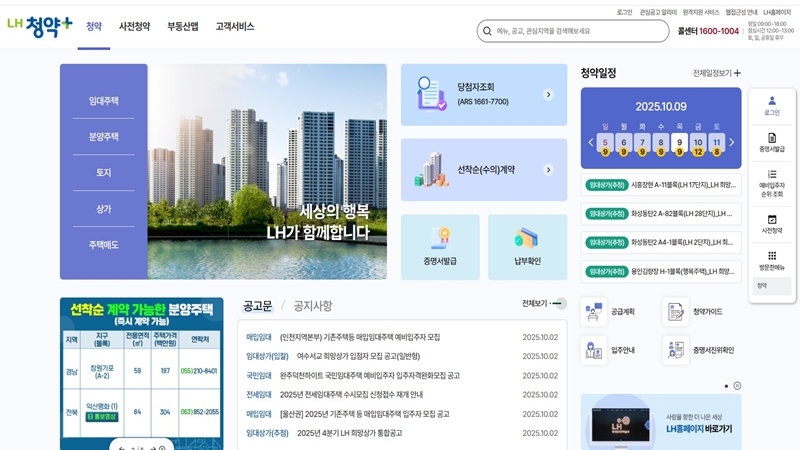Select calendar day 6 (월)
800x450 pixels.
click(x=623, y=144)
